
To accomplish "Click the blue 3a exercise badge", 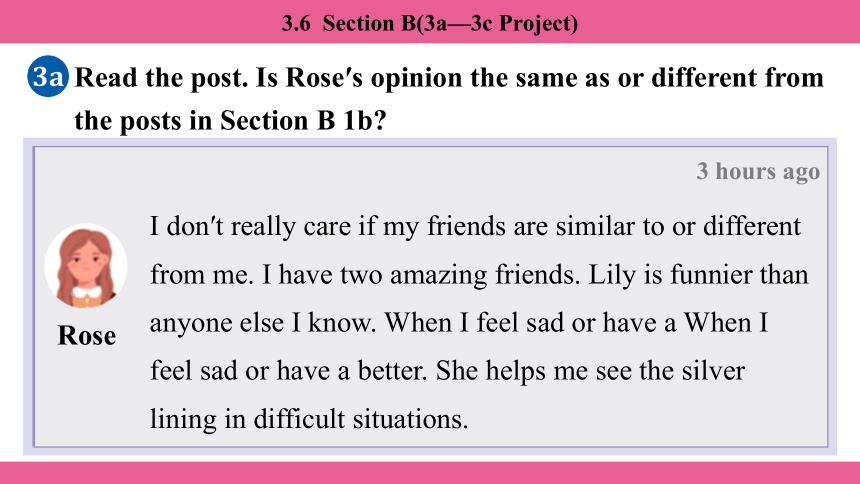I will pyautogui.click(x=48, y=76).
